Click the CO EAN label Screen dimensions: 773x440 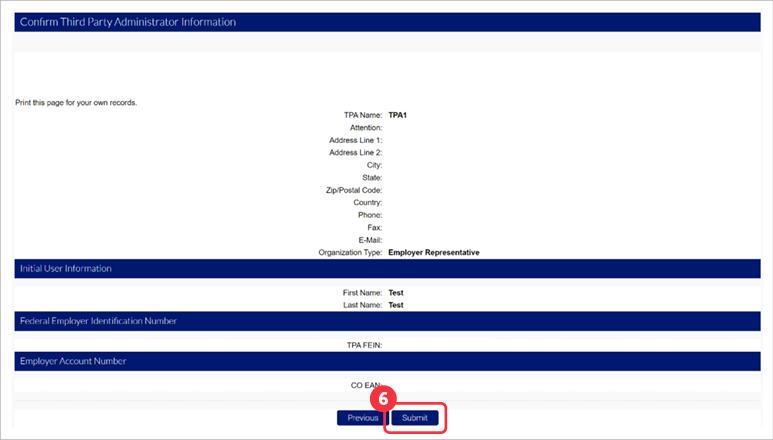click(x=365, y=384)
